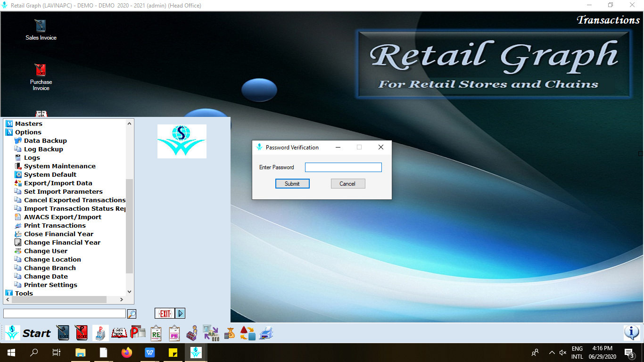Open Change User option
644x362 pixels.
[x=46, y=251]
